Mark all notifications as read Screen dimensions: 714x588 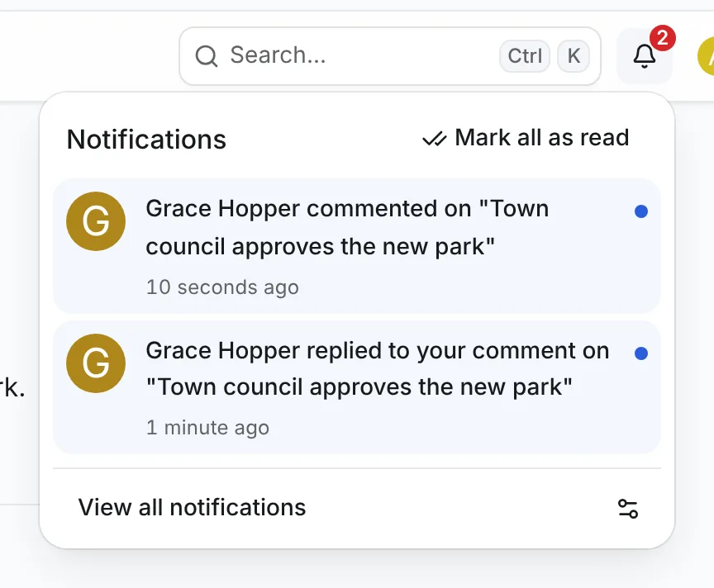coord(526,138)
